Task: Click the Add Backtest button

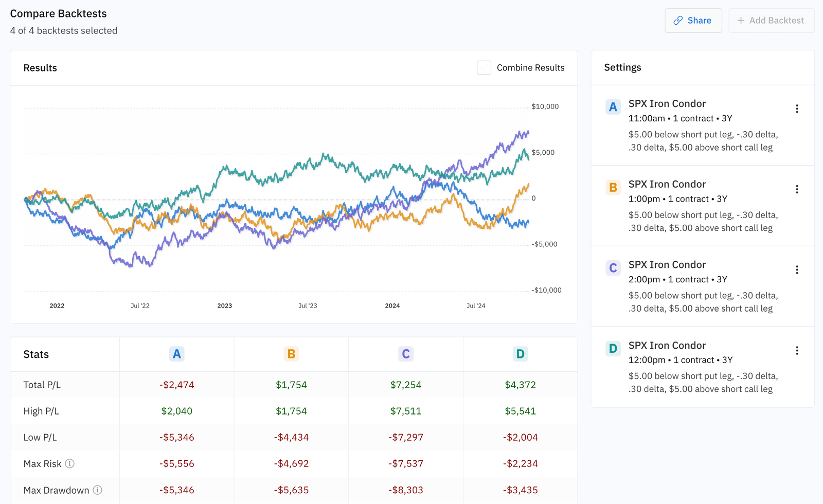Action: (x=771, y=21)
